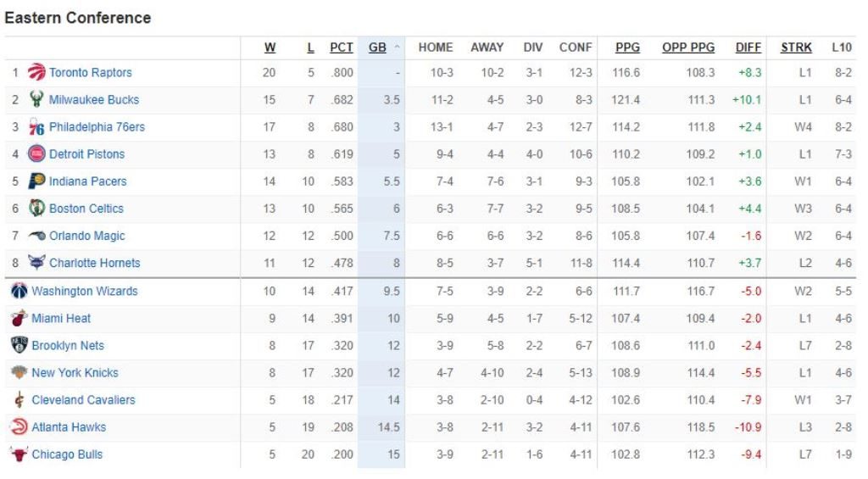Sort standings by W column header
Viewport: 868px width, 479px height.
point(270,47)
